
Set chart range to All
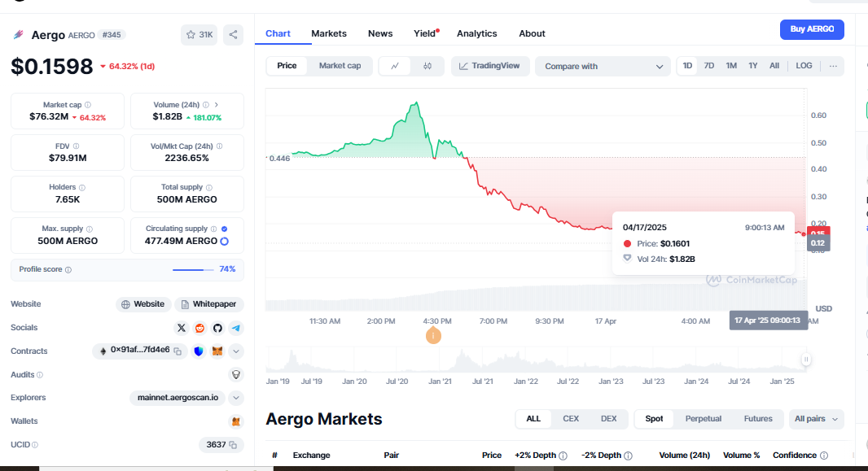pos(774,66)
